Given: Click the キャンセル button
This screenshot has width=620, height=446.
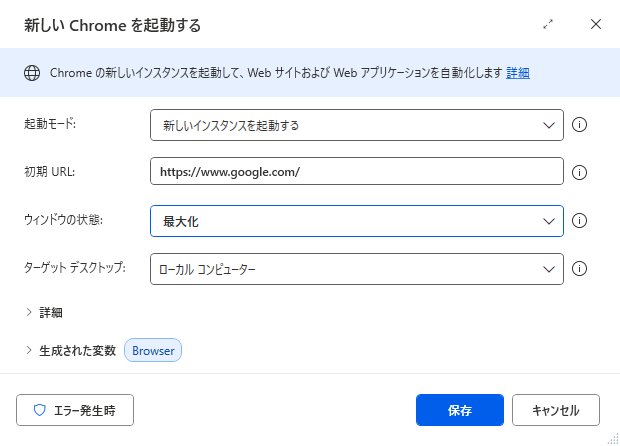Looking at the screenshot, I should (556, 410).
